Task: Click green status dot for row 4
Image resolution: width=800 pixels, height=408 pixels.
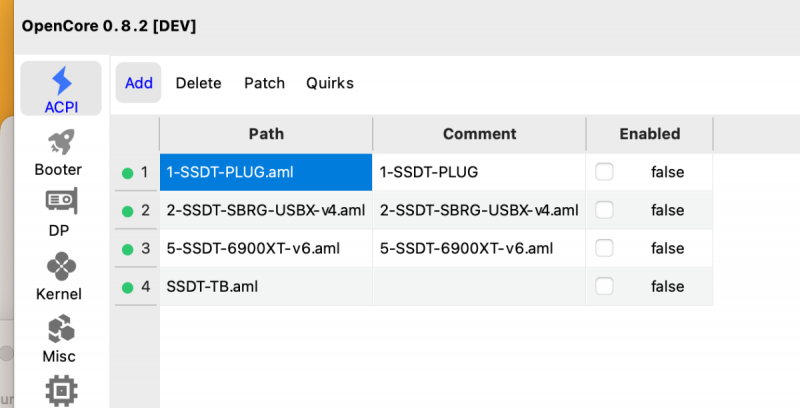Action: (x=127, y=287)
